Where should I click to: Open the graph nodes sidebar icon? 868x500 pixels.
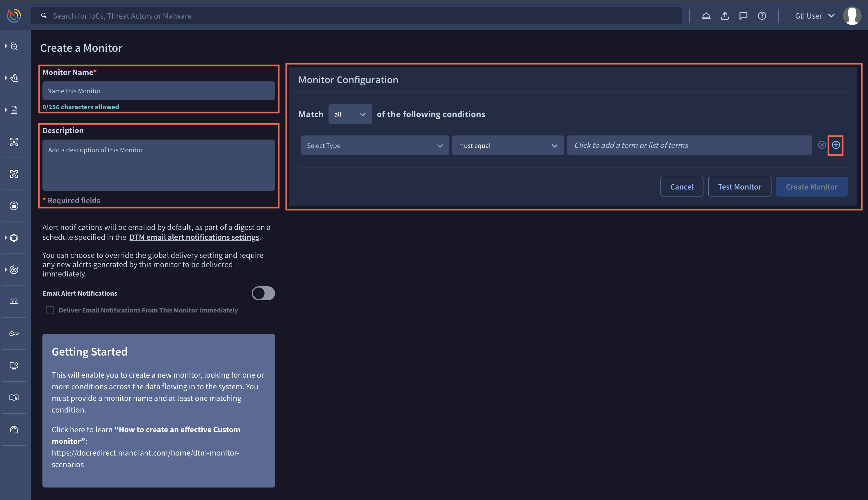14,142
